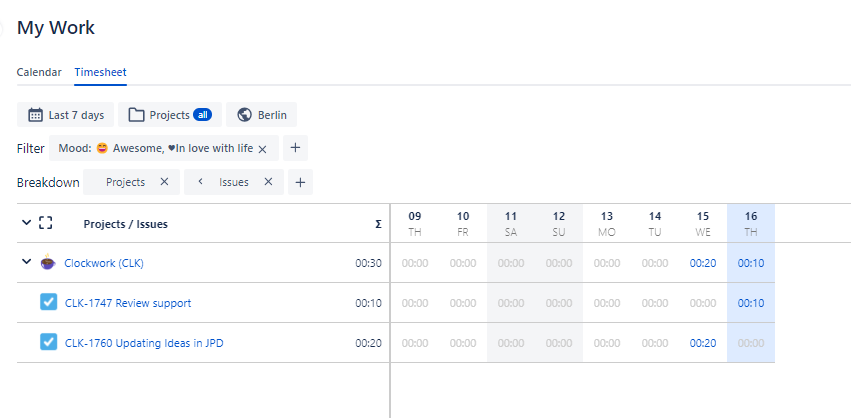
Task: Click the 00:20 time entry on Wednesday 15 for CLK-1760
Action: [x=703, y=343]
